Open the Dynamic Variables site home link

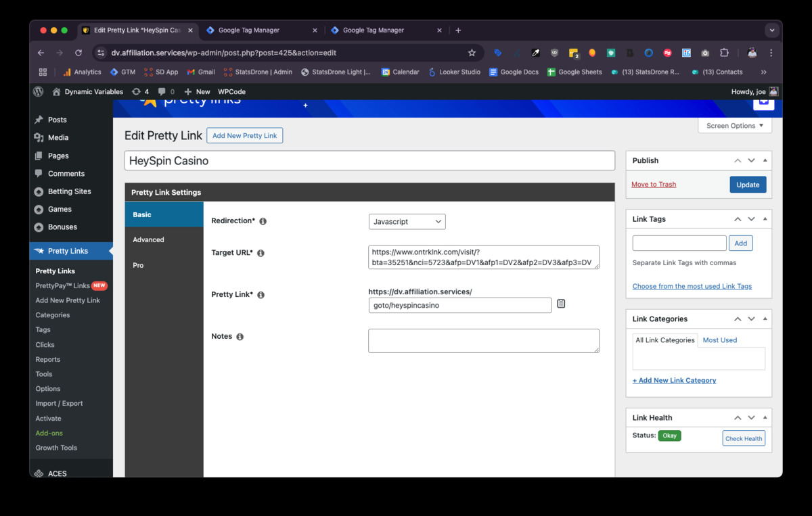coord(87,91)
